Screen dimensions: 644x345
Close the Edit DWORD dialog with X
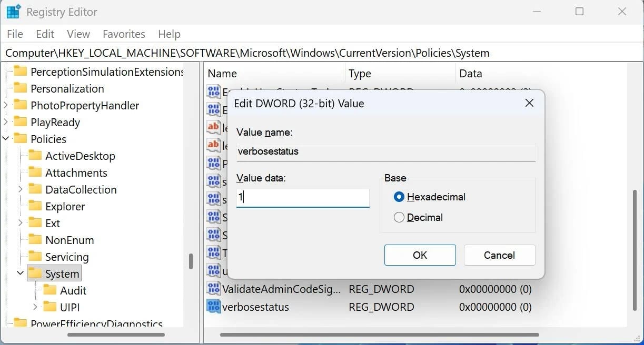tap(530, 103)
